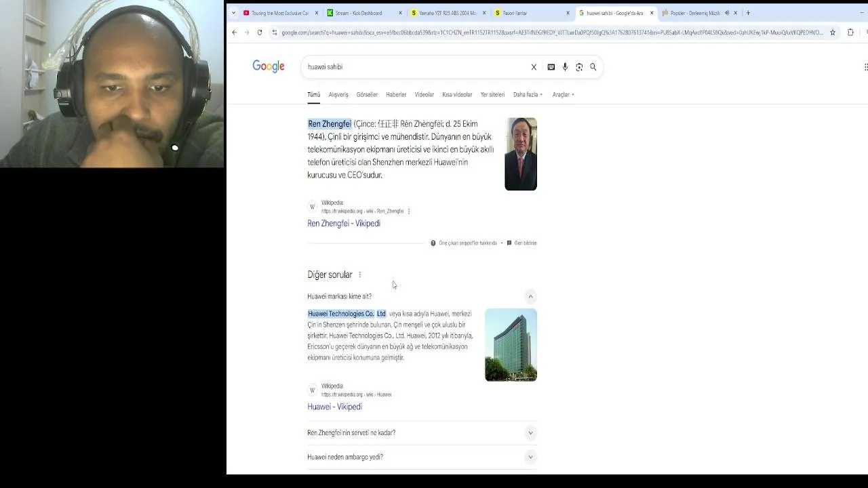Screen dimensions: 868x488
Task: Click the highlighted Huawei Technologies Co. Ltd text
Action: pos(347,314)
